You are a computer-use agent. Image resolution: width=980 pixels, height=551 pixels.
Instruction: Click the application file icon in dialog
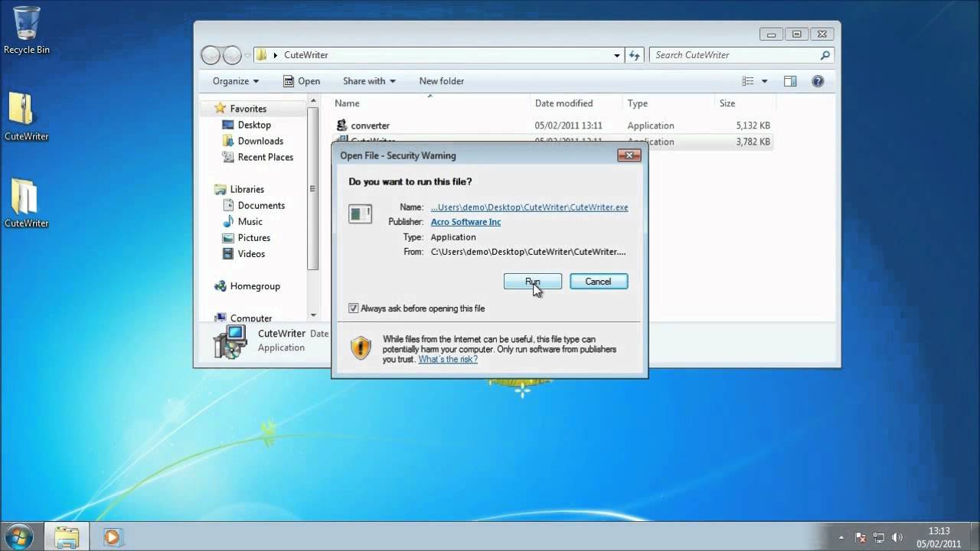tap(361, 214)
